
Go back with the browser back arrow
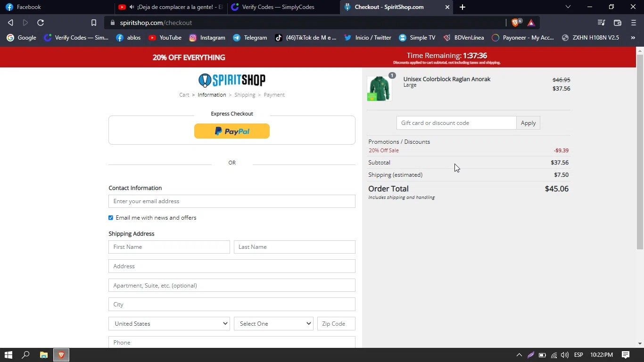click(x=10, y=23)
